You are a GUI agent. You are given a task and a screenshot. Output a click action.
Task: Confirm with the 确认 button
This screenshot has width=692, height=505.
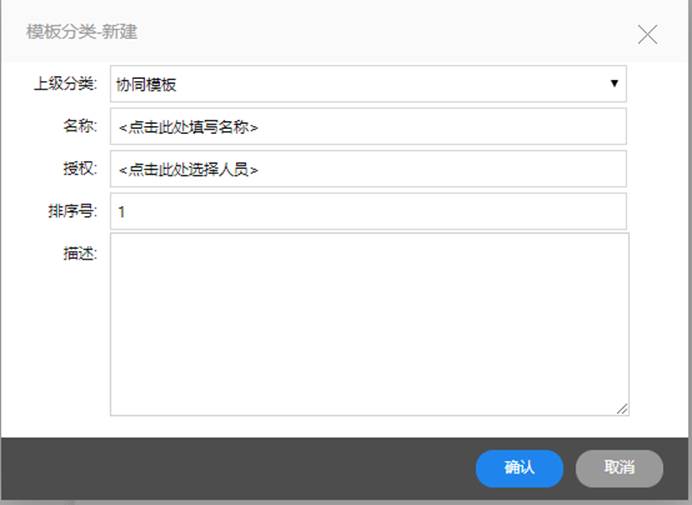click(519, 468)
